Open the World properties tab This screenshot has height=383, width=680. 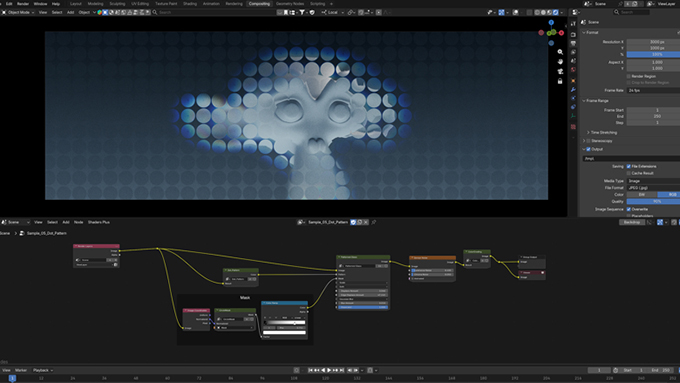[x=573, y=69]
